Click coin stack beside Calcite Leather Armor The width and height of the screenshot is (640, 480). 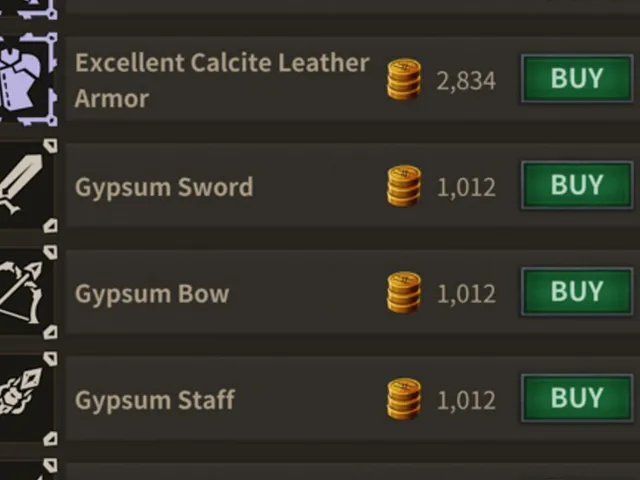[x=404, y=79]
